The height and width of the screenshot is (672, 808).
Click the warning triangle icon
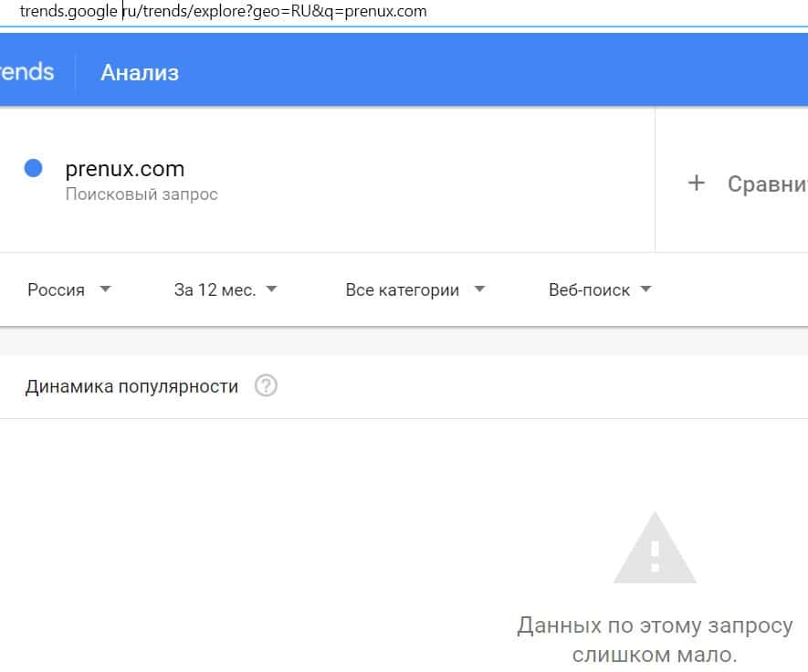[655, 549]
